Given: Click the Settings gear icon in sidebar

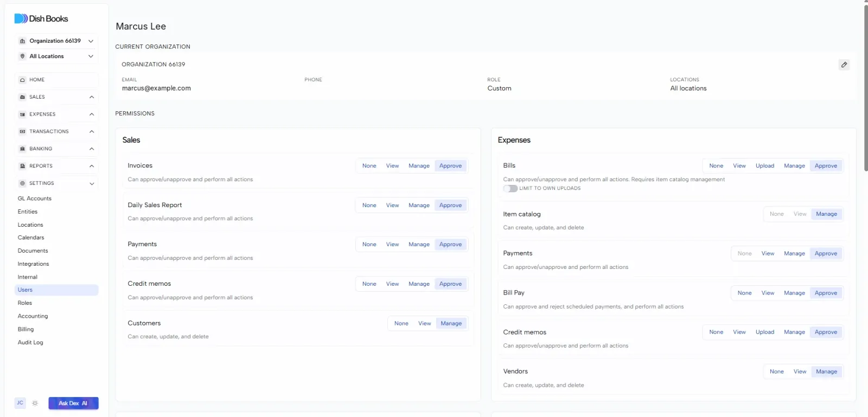Looking at the screenshot, I should [x=22, y=183].
